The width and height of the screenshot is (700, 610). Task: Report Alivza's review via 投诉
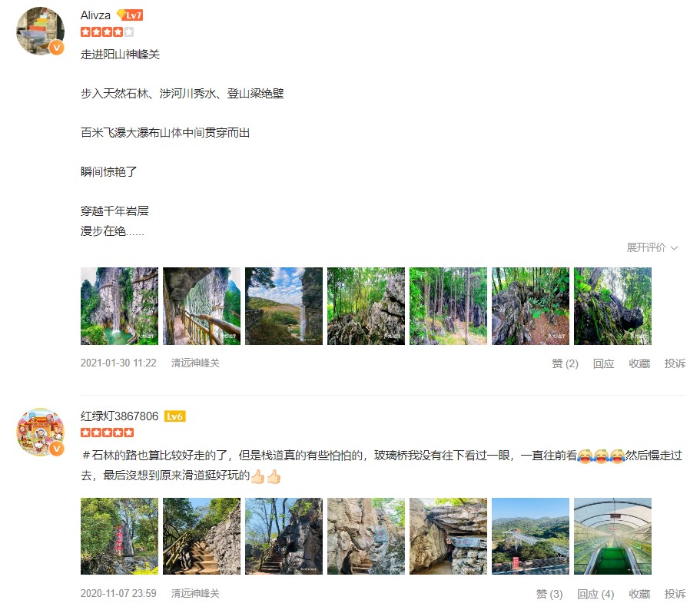tap(675, 363)
